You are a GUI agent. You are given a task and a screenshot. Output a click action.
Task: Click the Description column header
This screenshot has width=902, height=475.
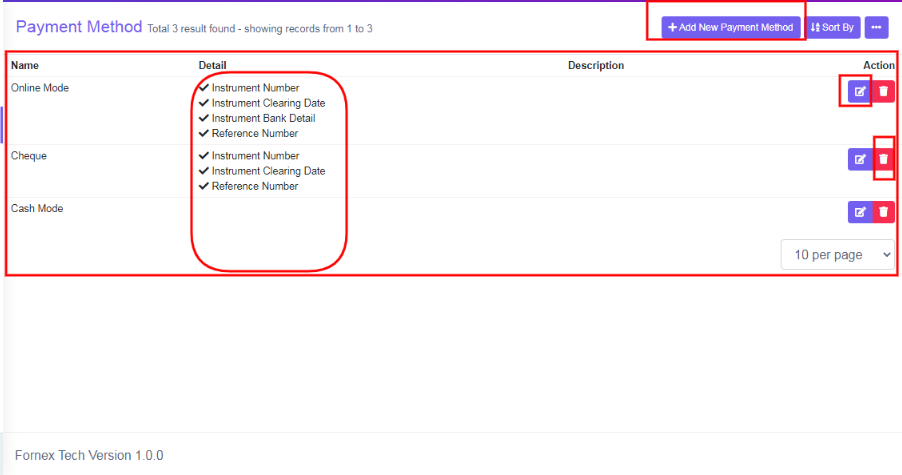[x=596, y=66]
